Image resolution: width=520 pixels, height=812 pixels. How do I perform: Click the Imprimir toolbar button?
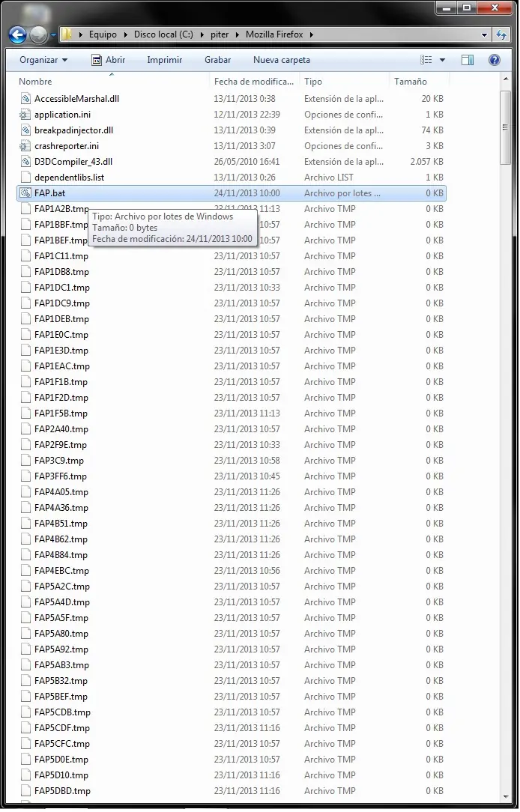[165, 60]
